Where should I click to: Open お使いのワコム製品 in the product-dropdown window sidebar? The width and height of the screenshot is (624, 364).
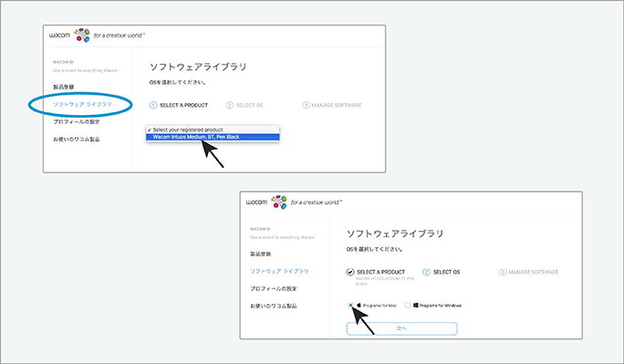click(77, 140)
